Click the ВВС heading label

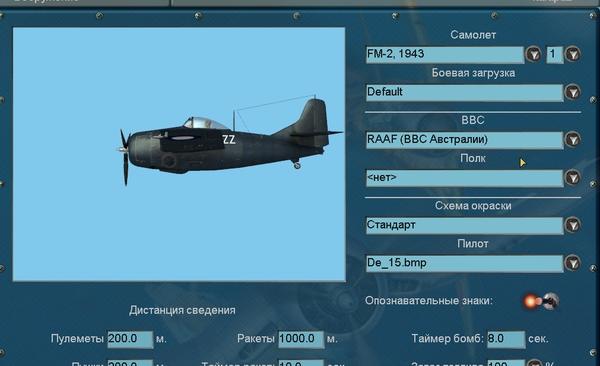click(473, 120)
